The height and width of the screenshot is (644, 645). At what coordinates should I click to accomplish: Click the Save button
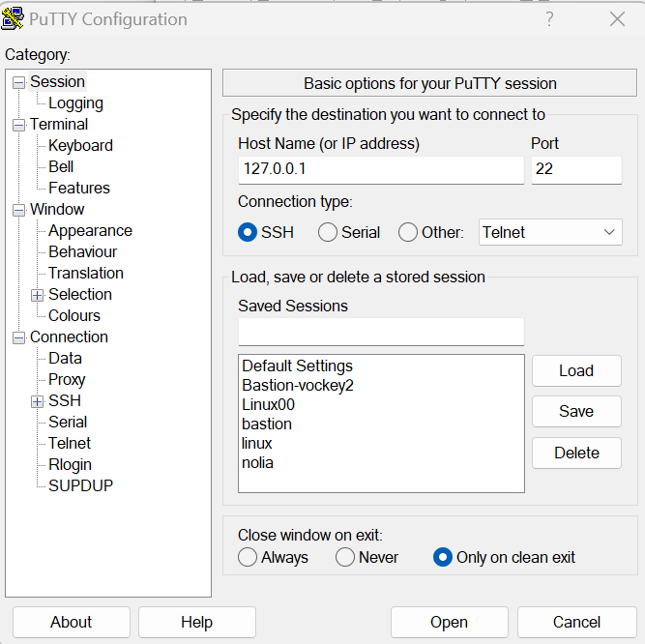click(576, 411)
